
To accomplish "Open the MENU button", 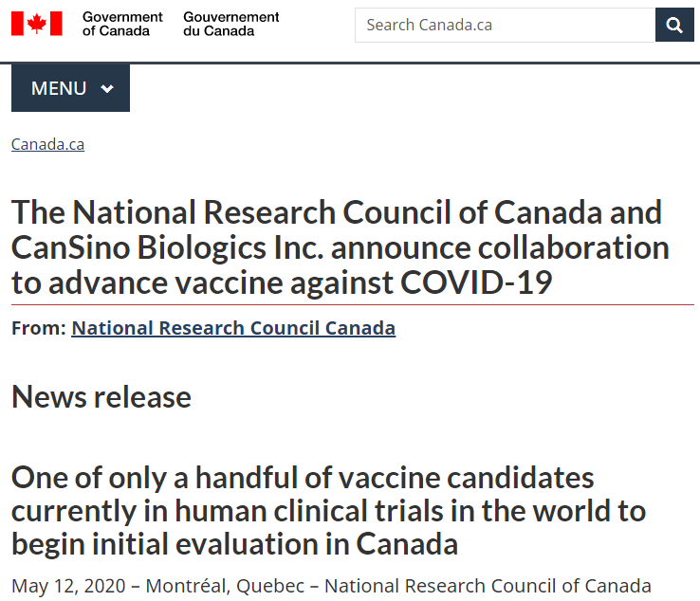I will (x=70, y=88).
